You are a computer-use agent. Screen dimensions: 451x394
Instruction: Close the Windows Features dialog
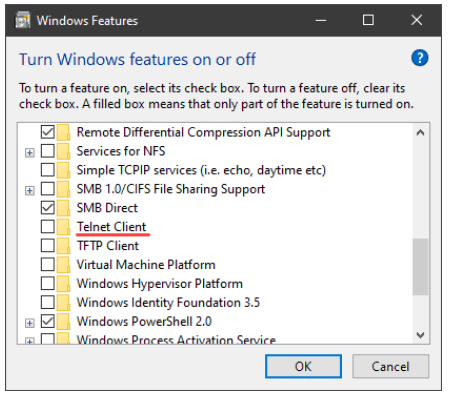coord(417,20)
